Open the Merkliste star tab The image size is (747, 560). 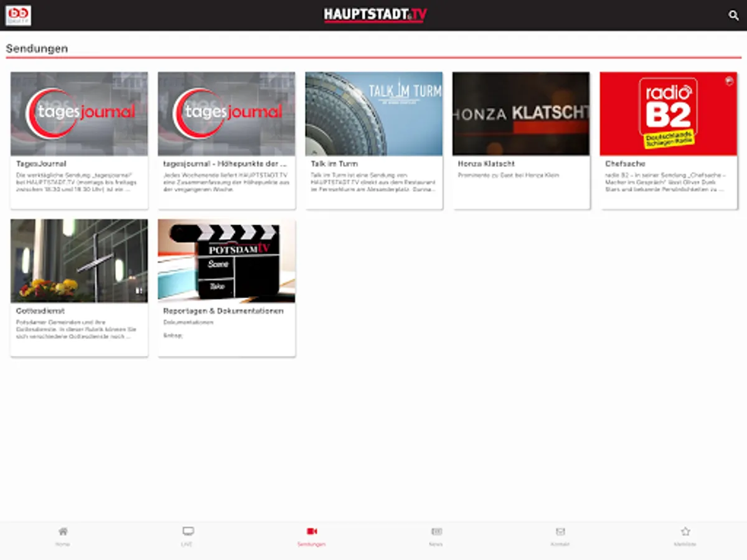(685, 536)
